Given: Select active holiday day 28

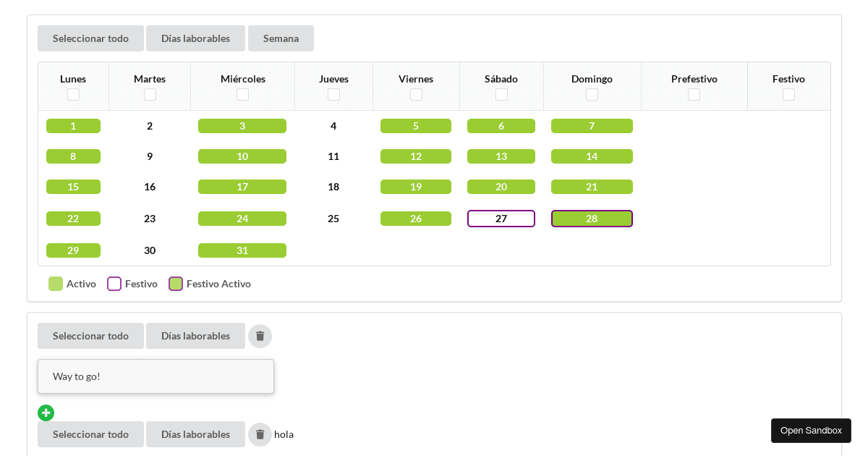Looking at the screenshot, I should pyautogui.click(x=592, y=219).
